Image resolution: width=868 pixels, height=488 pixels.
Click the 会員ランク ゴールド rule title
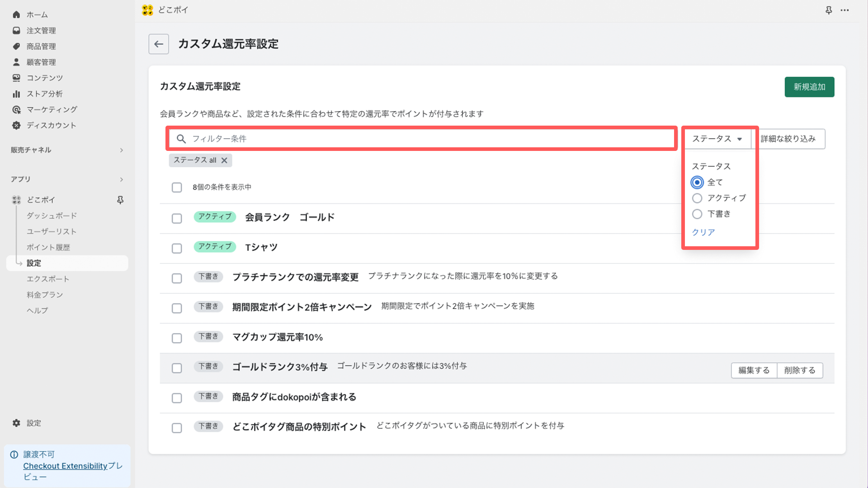pyautogui.click(x=290, y=217)
